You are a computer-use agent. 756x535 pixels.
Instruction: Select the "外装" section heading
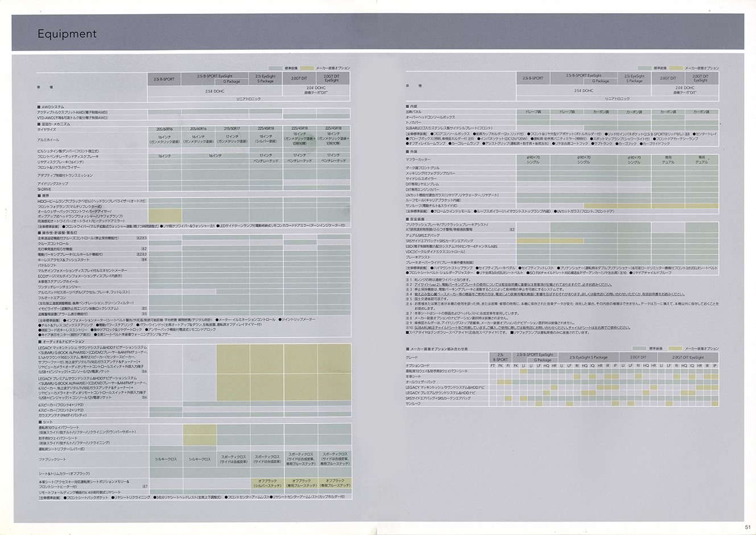point(411,152)
